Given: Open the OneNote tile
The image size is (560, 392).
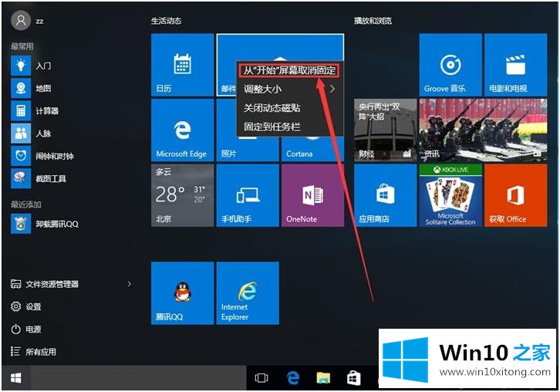Looking at the screenshot, I should [x=312, y=195].
